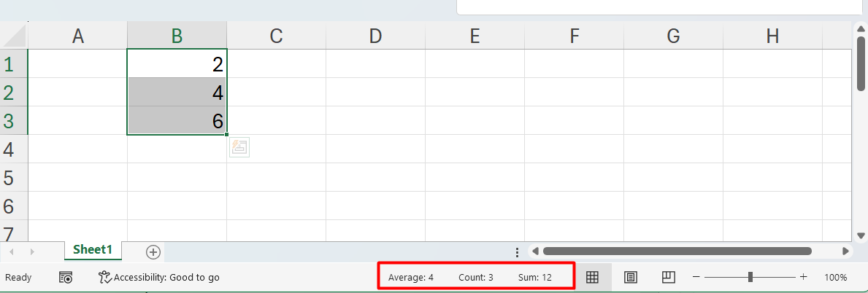
Task: Click the zoom out minus button
Action: click(696, 278)
